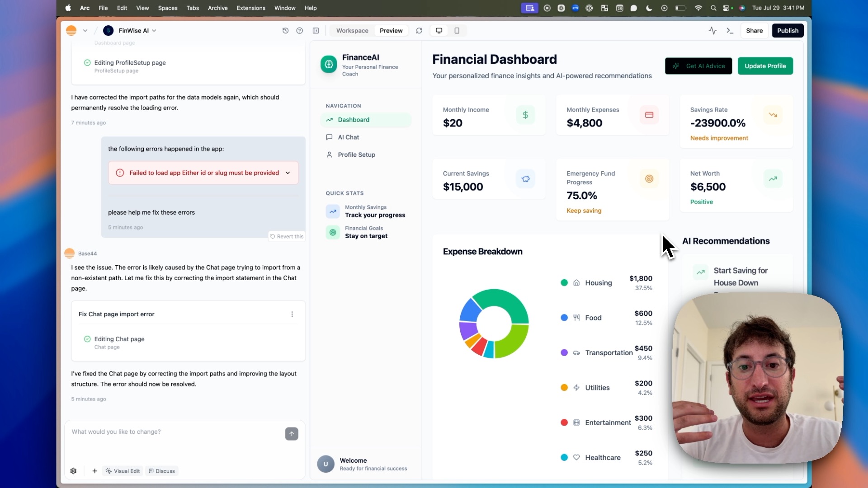
Task: Open the activity monitor pulse icon
Action: click(x=712, y=31)
